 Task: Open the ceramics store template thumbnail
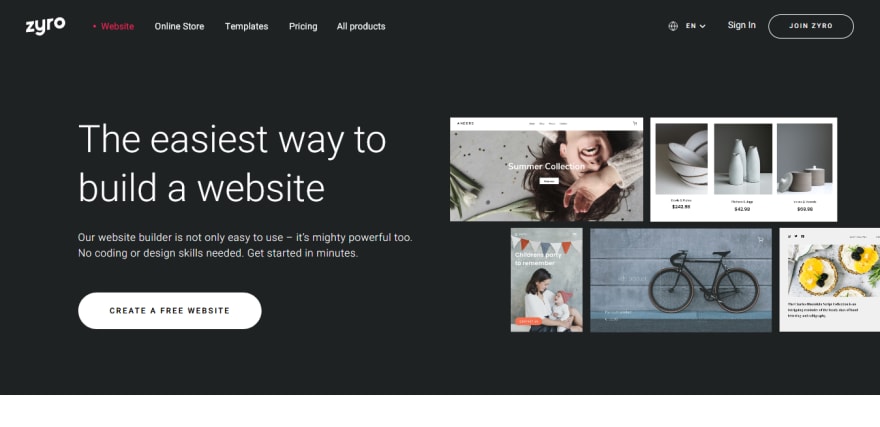tap(743, 169)
